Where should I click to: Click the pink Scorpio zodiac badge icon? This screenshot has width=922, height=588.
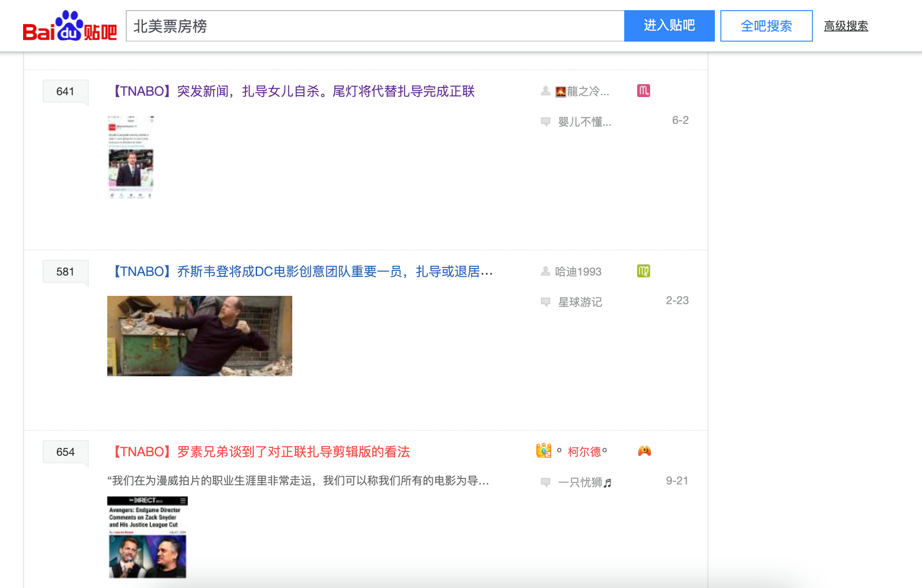[x=643, y=91]
